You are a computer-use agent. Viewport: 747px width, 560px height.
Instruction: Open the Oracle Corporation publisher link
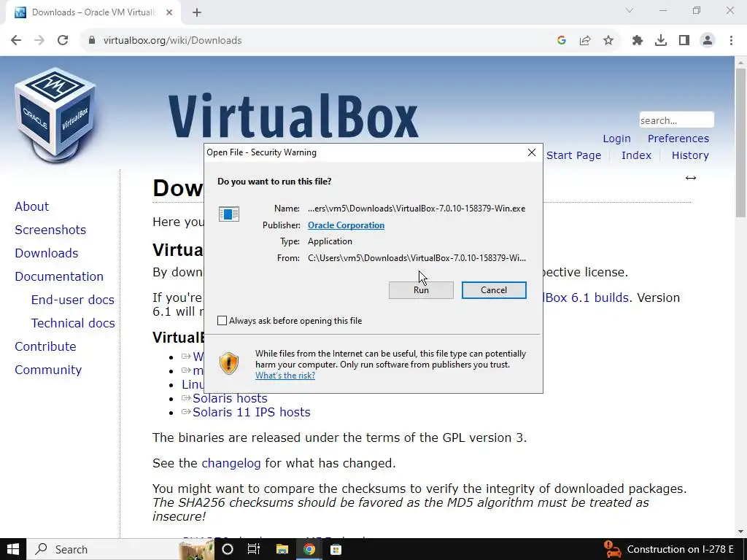coord(346,225)
